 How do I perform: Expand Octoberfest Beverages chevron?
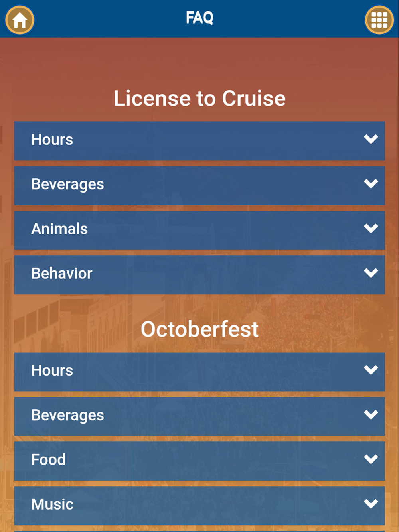click(x=371, y=415)
